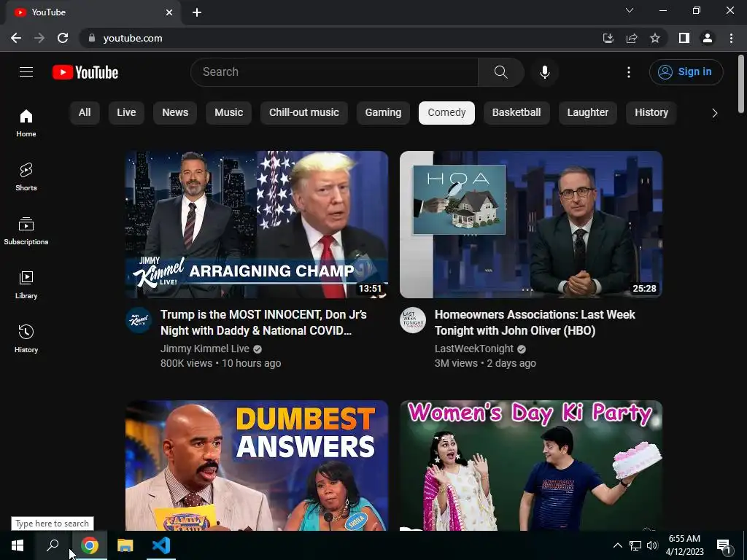Open the Trump is the MOST INNOCENT video title
747x560 pixels.
point(263,322)
